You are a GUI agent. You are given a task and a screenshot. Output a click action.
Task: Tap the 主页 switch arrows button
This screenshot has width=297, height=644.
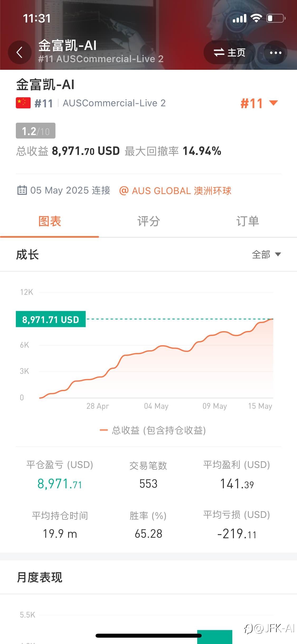(x=229, y=52)
